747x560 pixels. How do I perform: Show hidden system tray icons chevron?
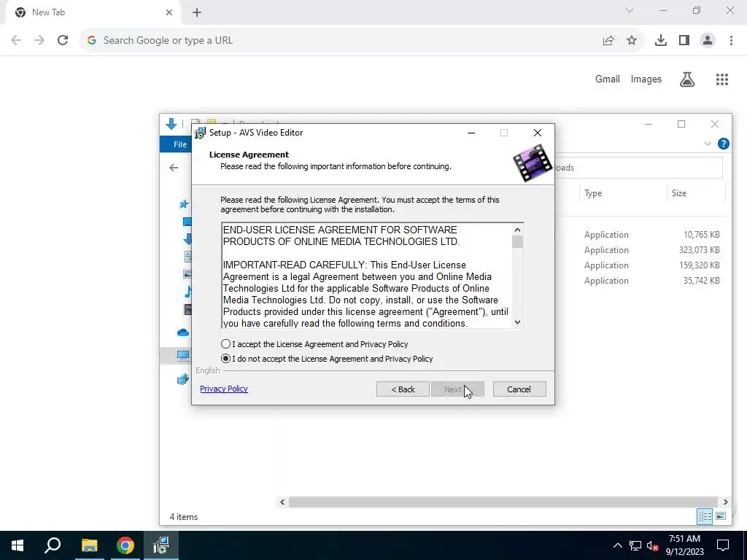coord(617,545)
